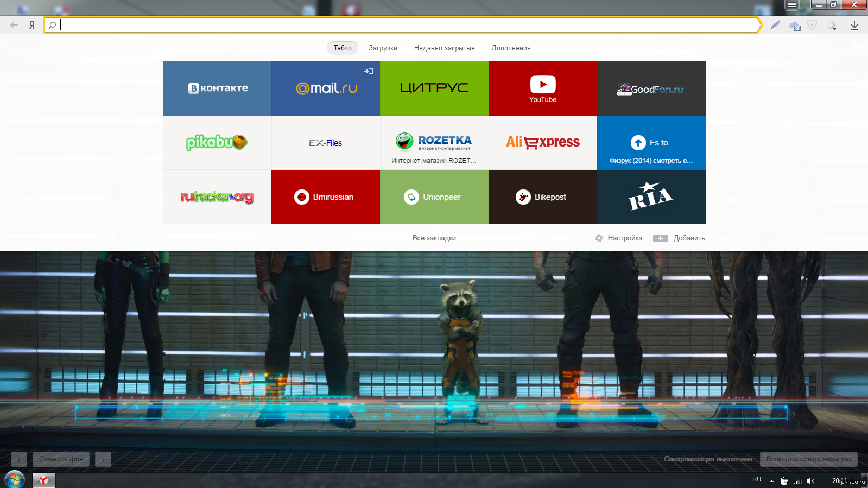Switch to the Загрузки tab
The width and height of the screenshot is (868, 488).
click(x=383, y=48)
